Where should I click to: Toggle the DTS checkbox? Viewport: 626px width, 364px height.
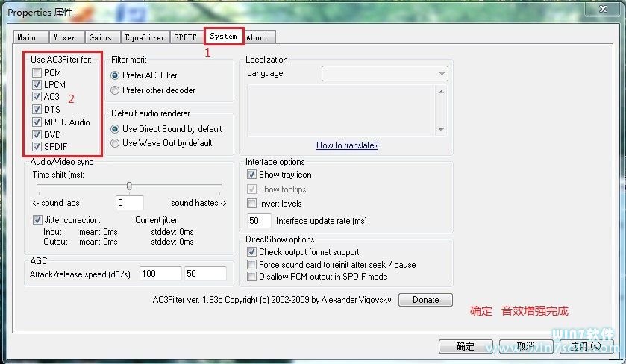(37, 110)
